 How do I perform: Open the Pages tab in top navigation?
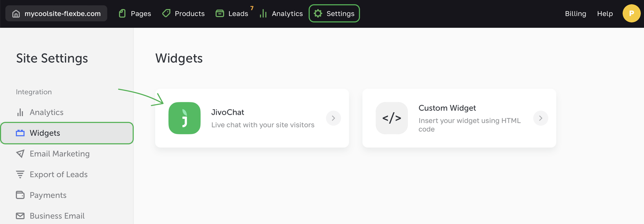(x=135, y=14)
